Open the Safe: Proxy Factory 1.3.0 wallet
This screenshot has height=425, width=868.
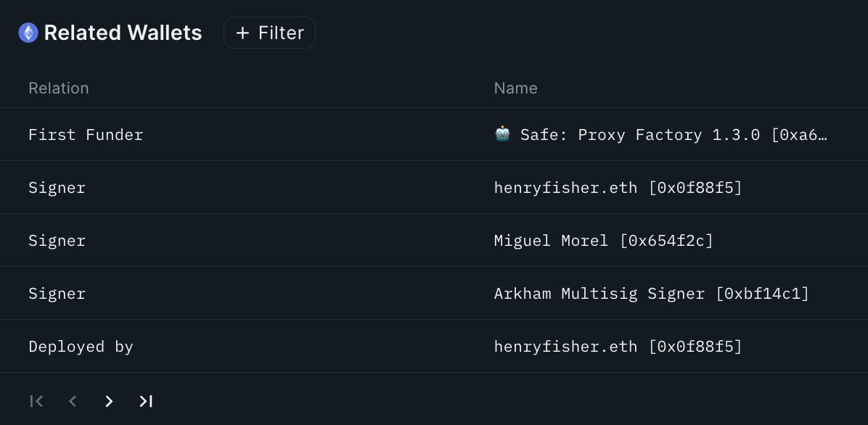pos(673,135)
